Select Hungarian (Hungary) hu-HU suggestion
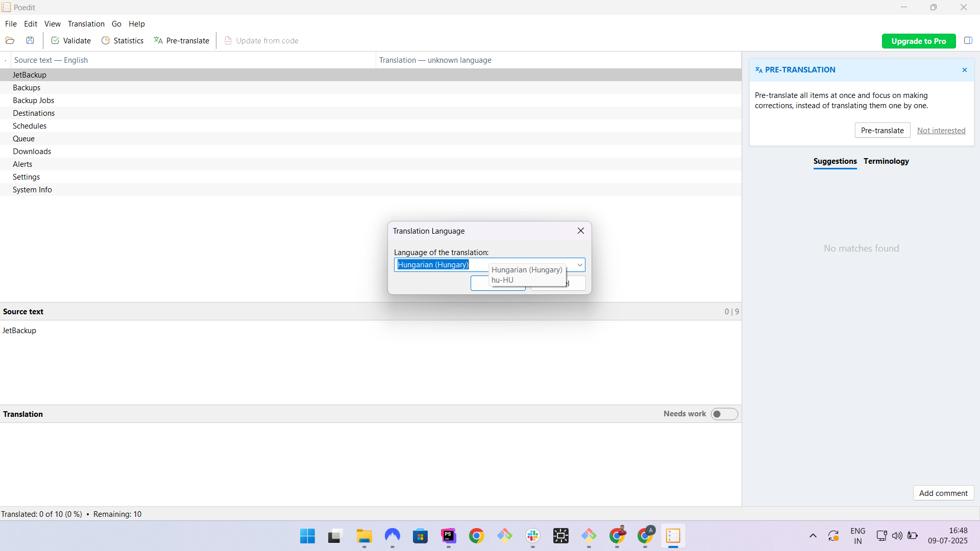This screenshot has width=980, height=551. click(527, 275)
